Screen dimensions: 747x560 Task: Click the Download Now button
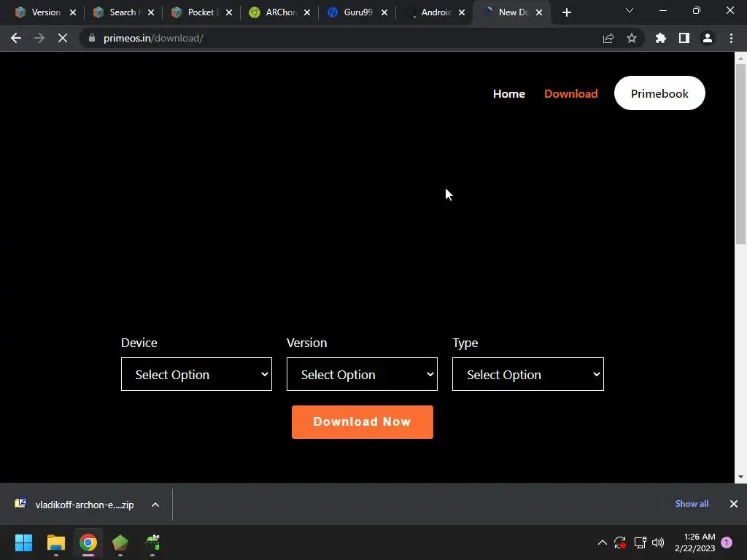[x=362, y=422]
